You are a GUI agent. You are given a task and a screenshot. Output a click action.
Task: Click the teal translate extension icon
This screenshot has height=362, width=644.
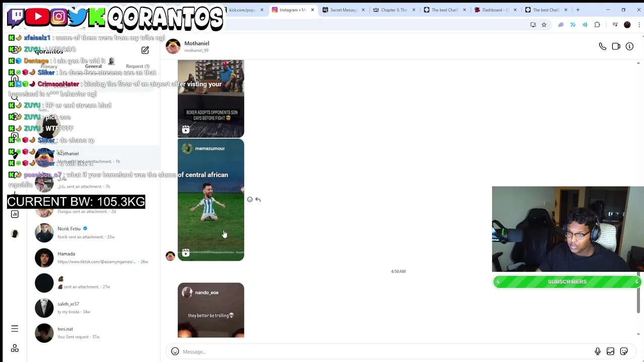coord(573,25)
